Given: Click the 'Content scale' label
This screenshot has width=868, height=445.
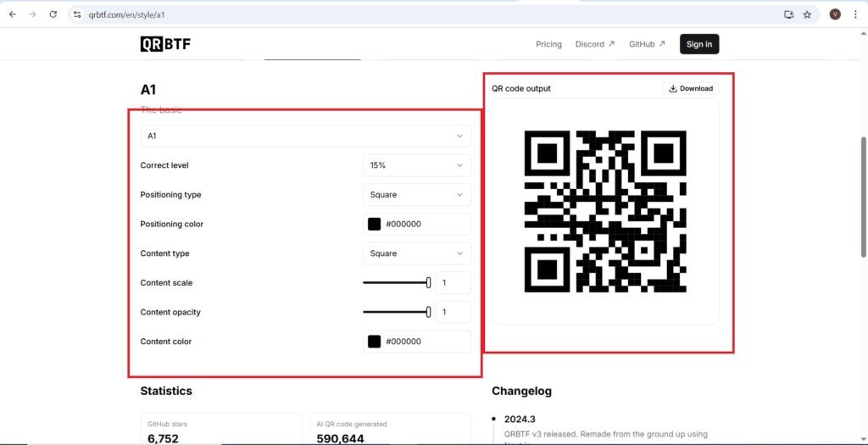Looking at the screenshot, I should tap(166, 283).
